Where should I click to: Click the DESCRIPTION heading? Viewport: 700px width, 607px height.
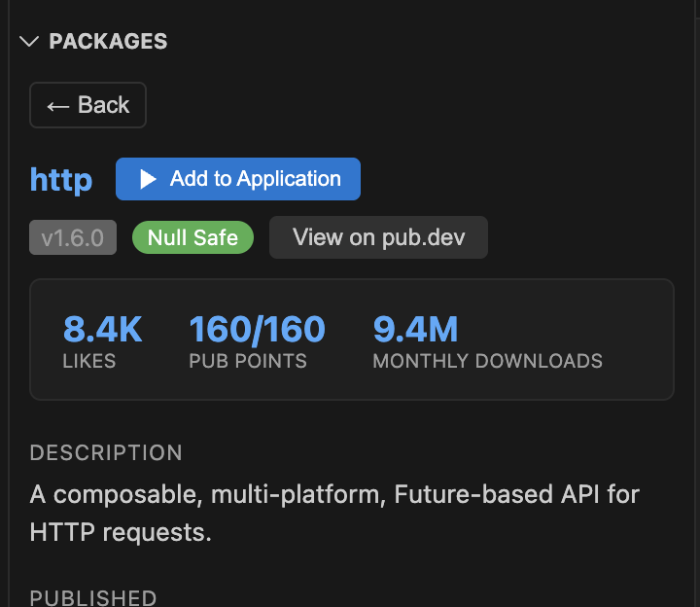[106, 452]
